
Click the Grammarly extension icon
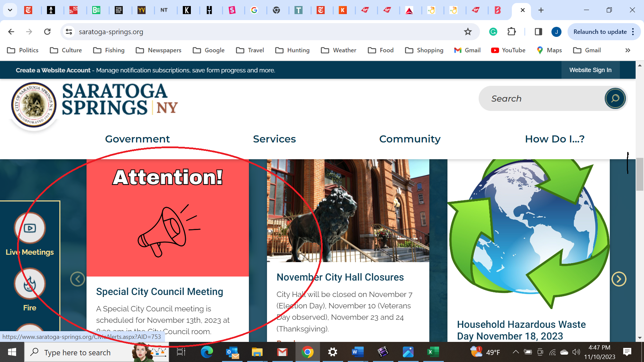click(x=493, y=32)
